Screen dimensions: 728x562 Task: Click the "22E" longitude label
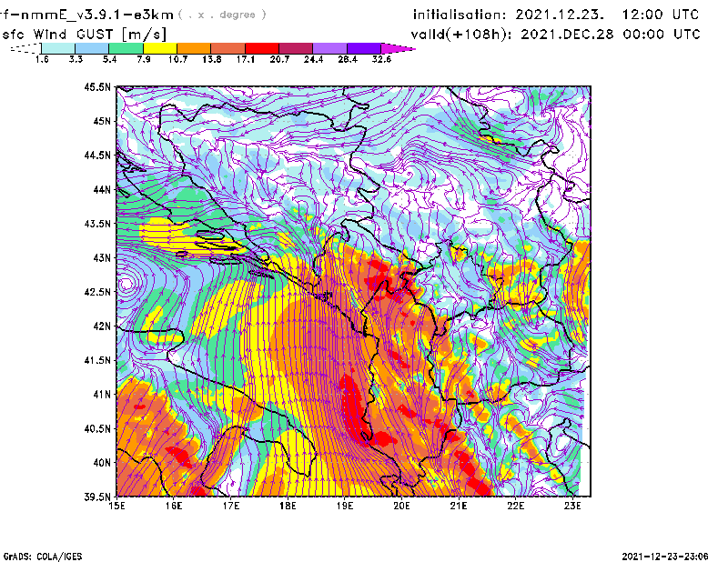516,506
